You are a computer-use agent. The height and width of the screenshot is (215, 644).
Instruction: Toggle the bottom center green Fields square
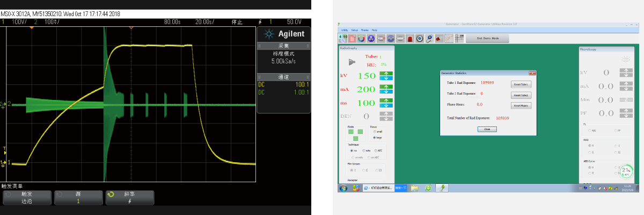355,138
